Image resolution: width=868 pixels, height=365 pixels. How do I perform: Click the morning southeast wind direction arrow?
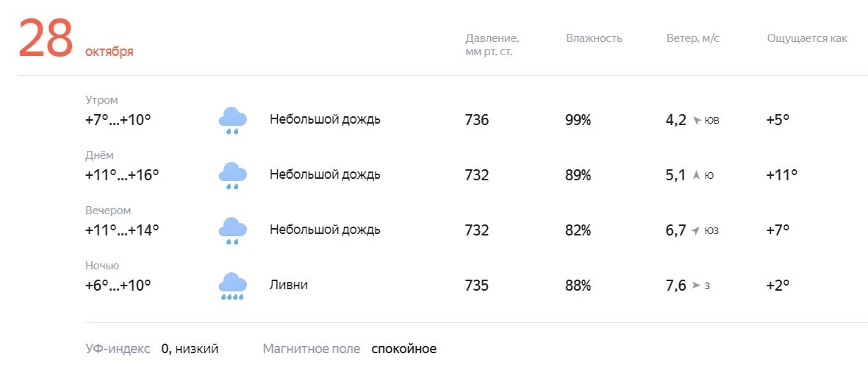[697, 120]
